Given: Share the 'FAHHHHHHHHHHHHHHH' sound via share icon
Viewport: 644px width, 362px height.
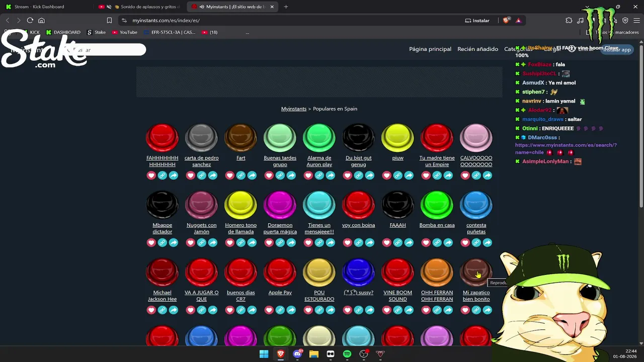Looking at the screenshot, I should 174,175.
